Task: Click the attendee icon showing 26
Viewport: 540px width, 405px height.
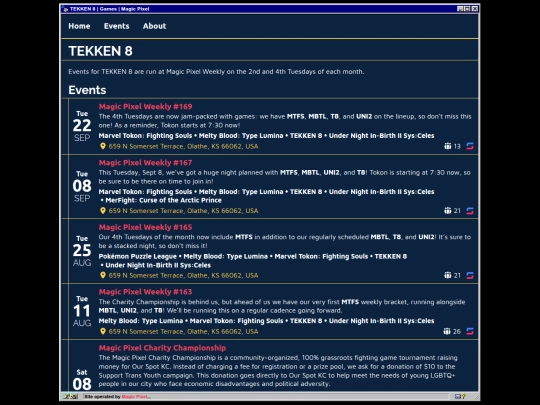Action: 447,331
